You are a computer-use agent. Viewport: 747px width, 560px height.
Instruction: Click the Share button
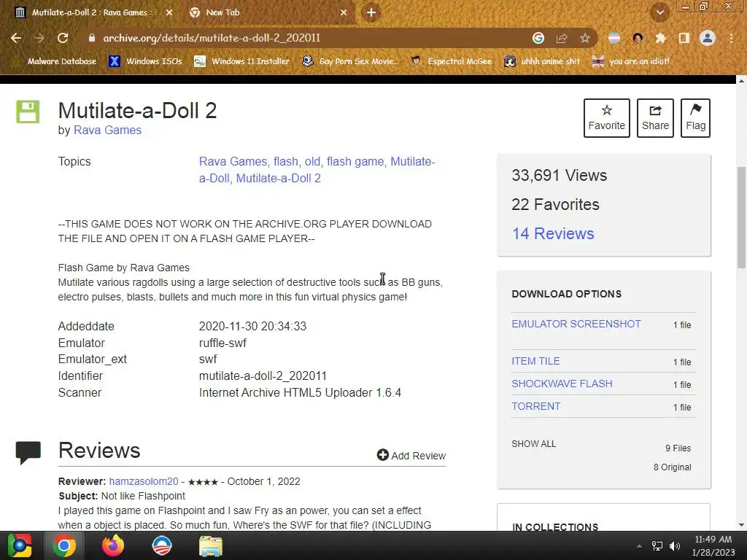[655, 118]
